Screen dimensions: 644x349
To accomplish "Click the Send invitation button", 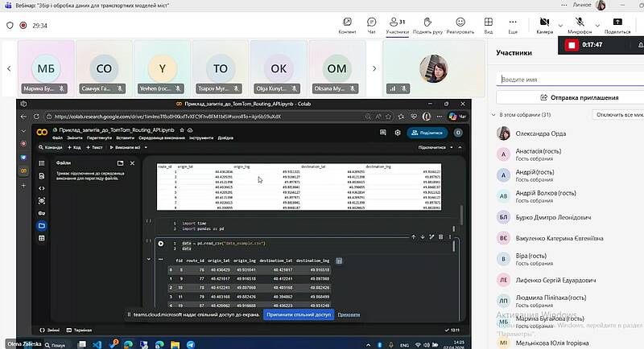I will 568,97.
